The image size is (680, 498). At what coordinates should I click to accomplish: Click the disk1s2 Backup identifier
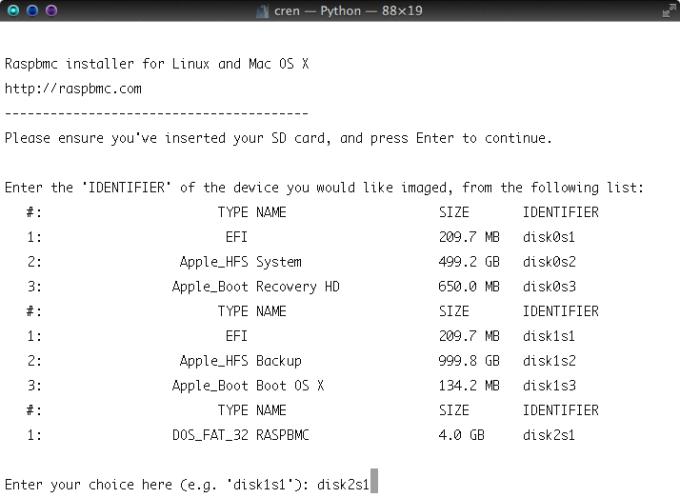[549, 361]
